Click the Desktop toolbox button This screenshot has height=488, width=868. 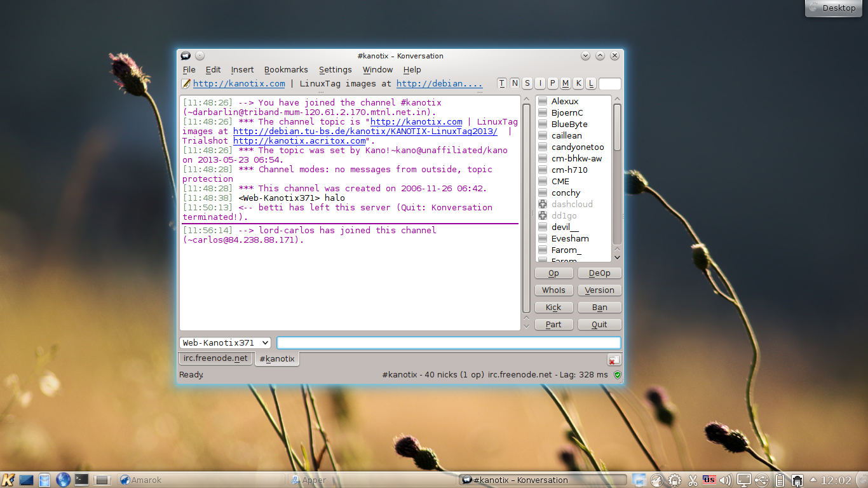(x=832, y=8)
